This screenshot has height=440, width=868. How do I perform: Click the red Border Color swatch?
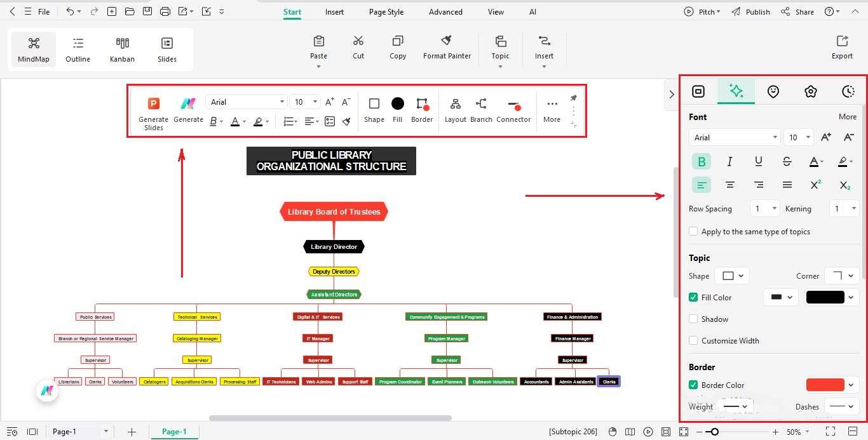click(826, 385)
